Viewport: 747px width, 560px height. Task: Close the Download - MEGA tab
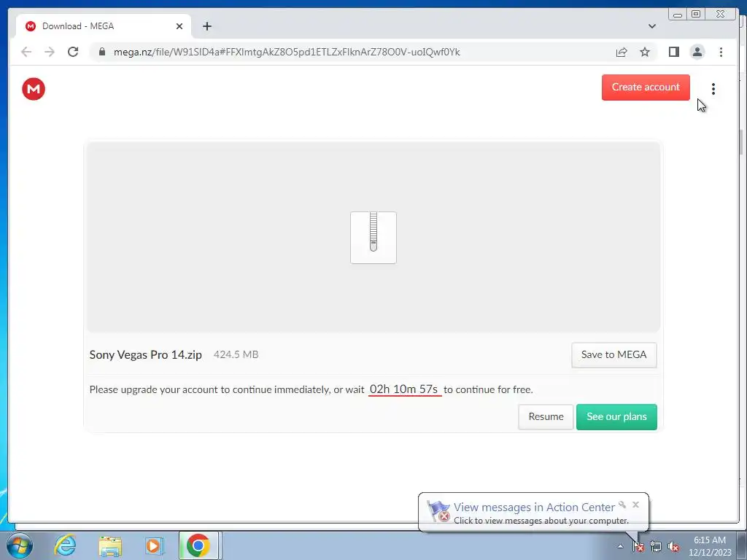tap(179, 26)
